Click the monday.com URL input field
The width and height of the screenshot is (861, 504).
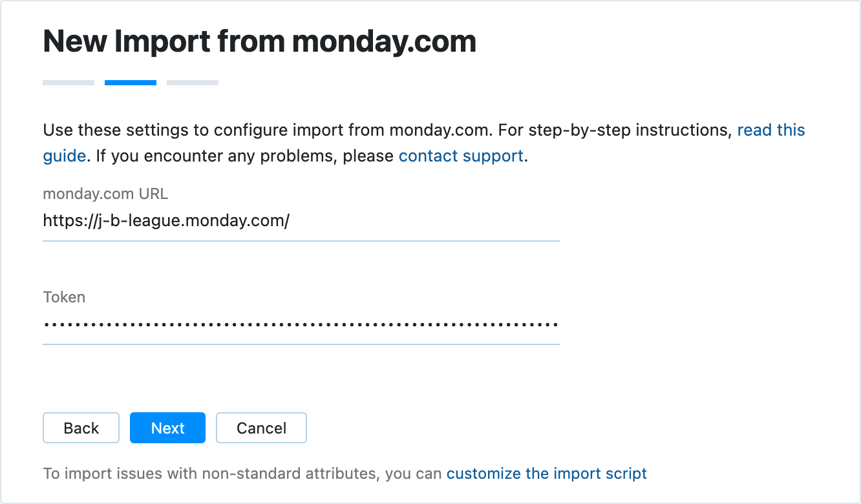tap(301, 222)
